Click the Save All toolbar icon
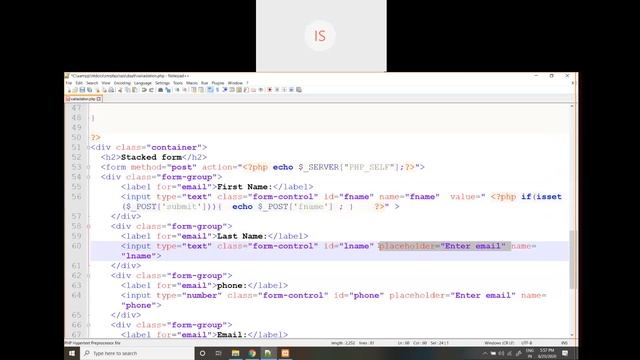 [89, 90]
